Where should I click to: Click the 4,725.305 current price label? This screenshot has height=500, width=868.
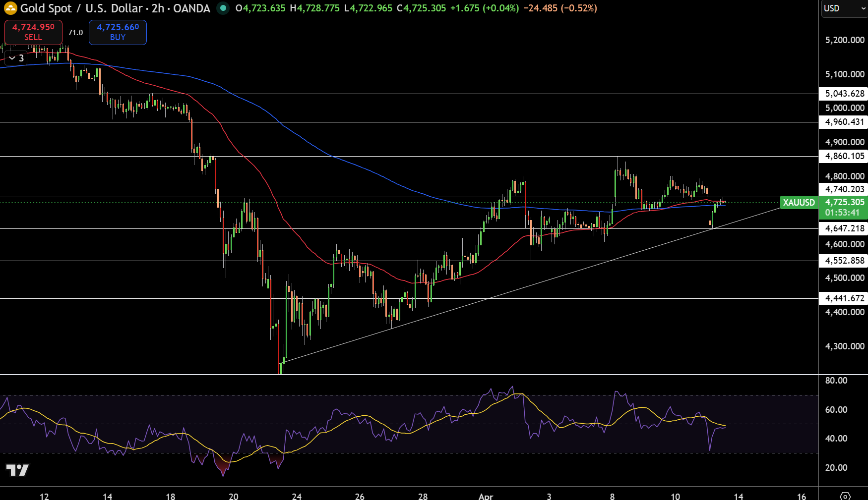point(845,202)
